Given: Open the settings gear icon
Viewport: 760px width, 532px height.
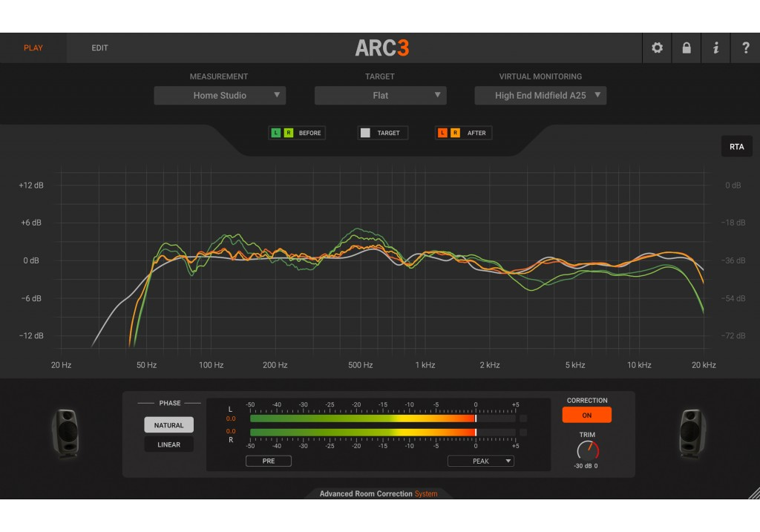Looking at the screenshot, I should [x=657, y=47].
